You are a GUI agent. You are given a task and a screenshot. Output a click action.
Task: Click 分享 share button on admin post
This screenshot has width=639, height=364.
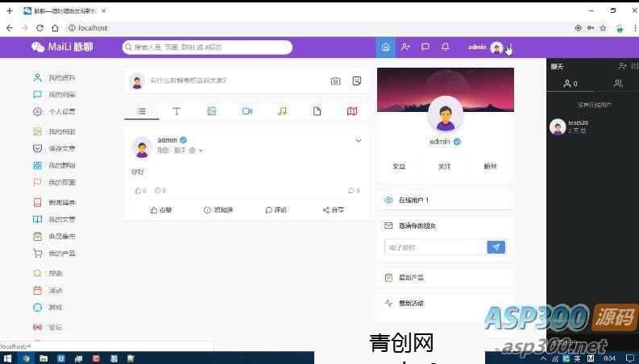[x=334, y=210]
